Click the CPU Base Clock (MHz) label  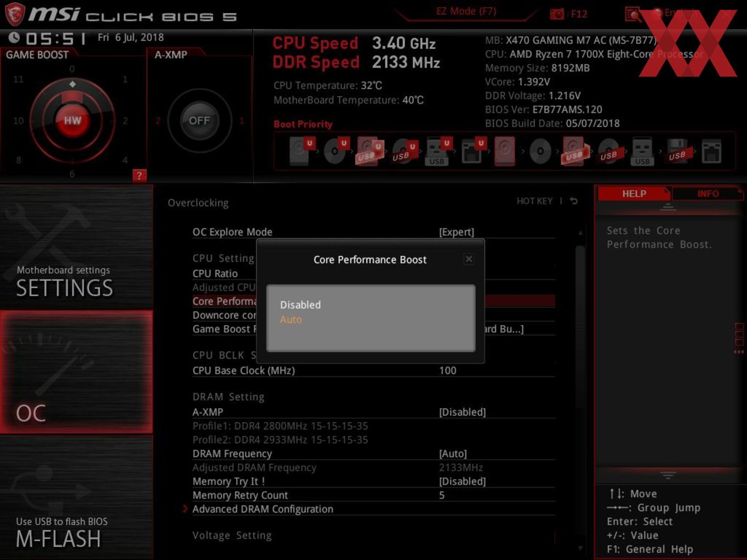[x=243, y=371]
